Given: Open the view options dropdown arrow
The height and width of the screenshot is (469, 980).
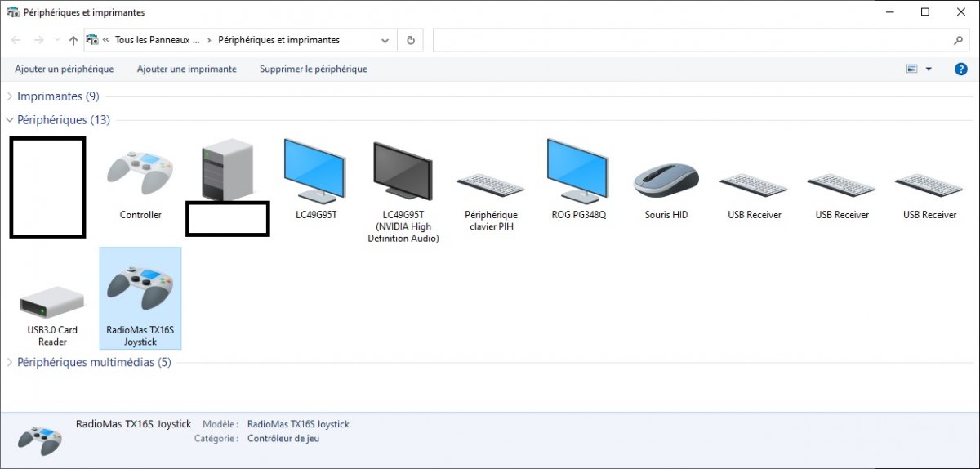Looking at the screenshot, I should coord(929,69).
